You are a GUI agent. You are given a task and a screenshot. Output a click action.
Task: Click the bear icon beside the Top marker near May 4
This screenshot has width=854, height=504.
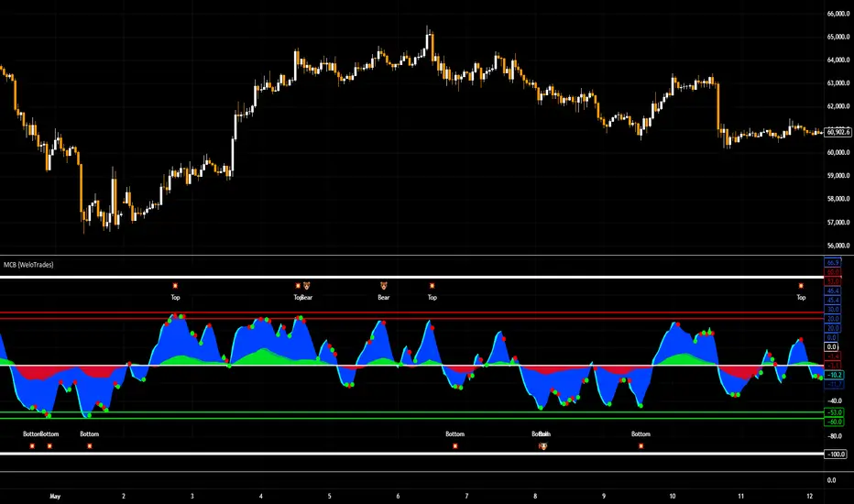[307, 286]
